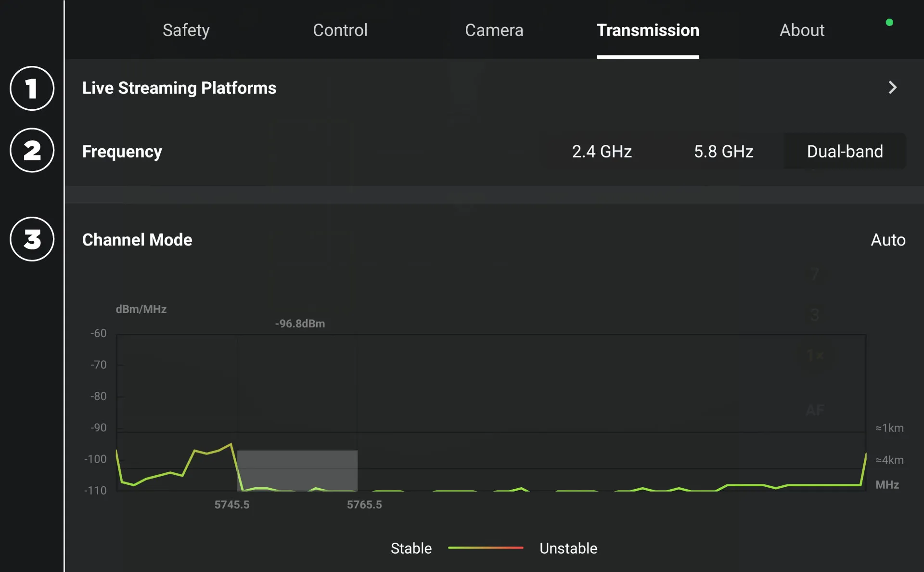Click the 5745.5 frequency label
The width and height of the screenshot is (924, 572).
click(231, 505)
